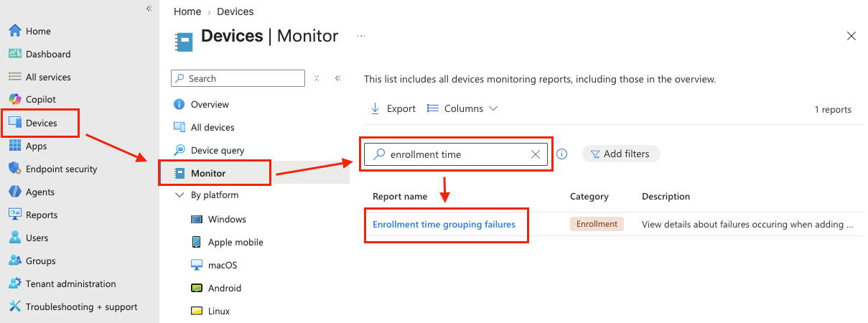Click the Android platform icon
Viewport: 868px width, 323px height.
pos(197,288)
